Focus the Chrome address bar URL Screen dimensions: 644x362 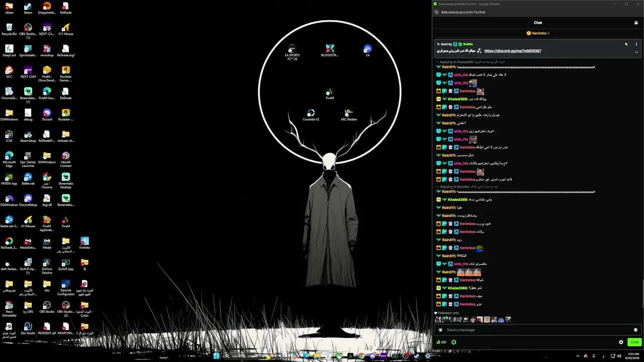463,12
